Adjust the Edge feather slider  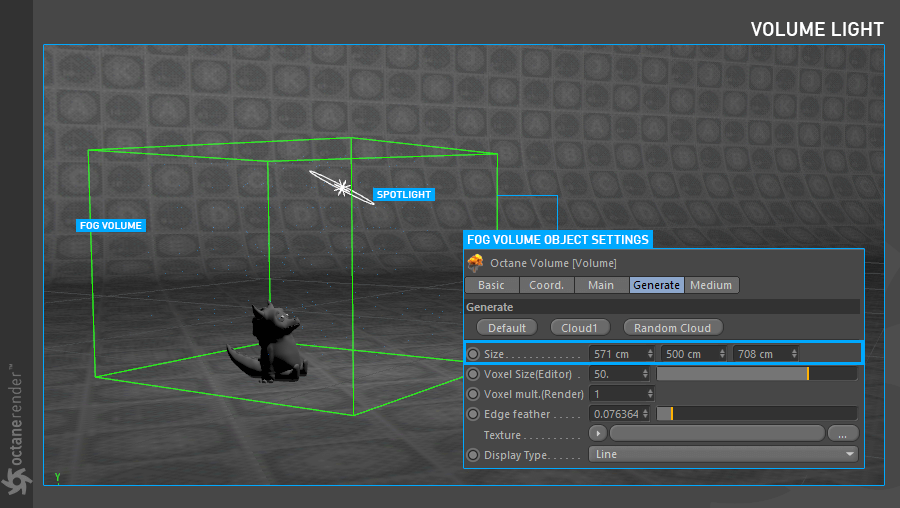757,414
